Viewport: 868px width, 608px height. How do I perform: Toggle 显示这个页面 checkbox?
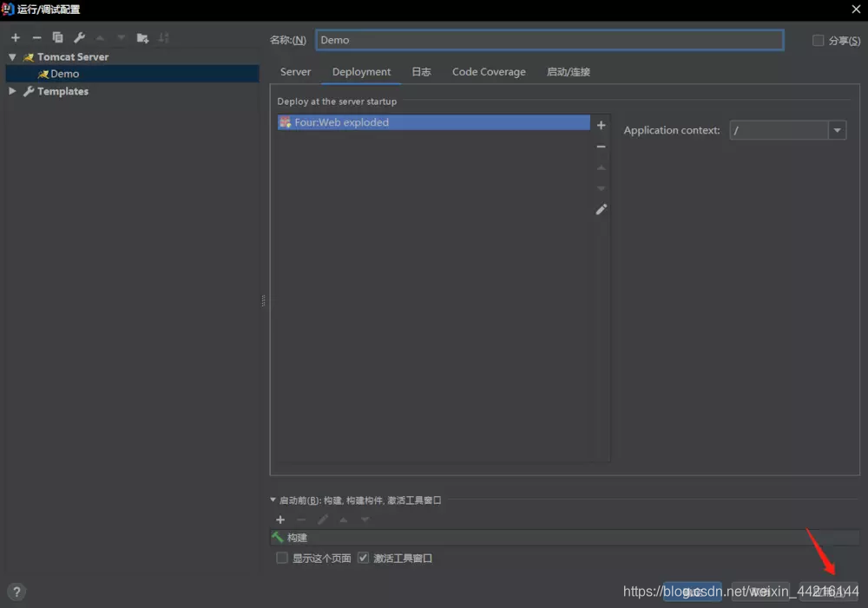coord(282,558)
